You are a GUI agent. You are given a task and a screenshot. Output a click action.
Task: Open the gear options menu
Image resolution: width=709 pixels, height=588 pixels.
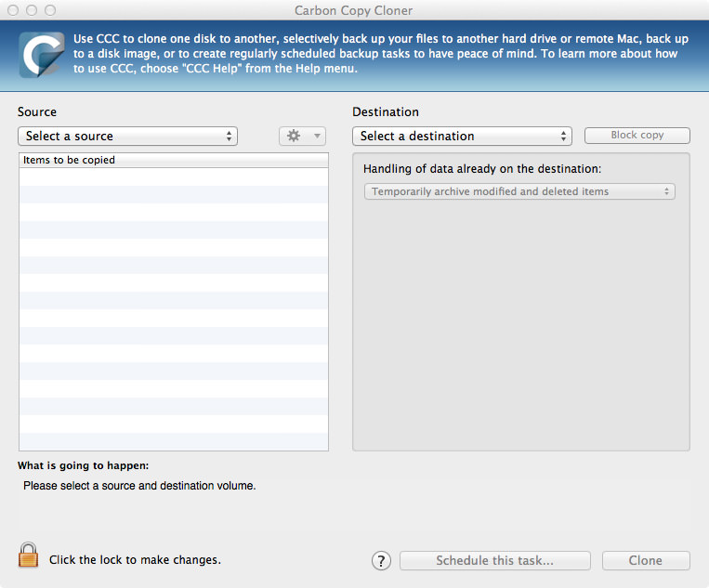coord(302,136)
